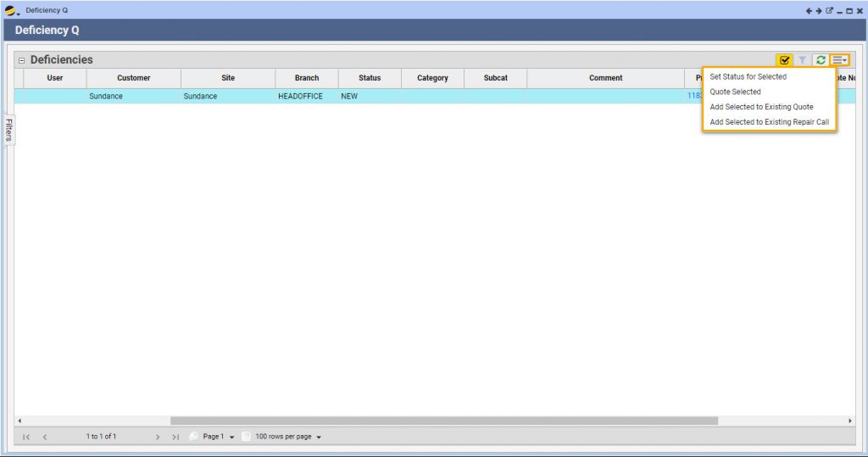Select Add Selected to Existing Quote

761,107
